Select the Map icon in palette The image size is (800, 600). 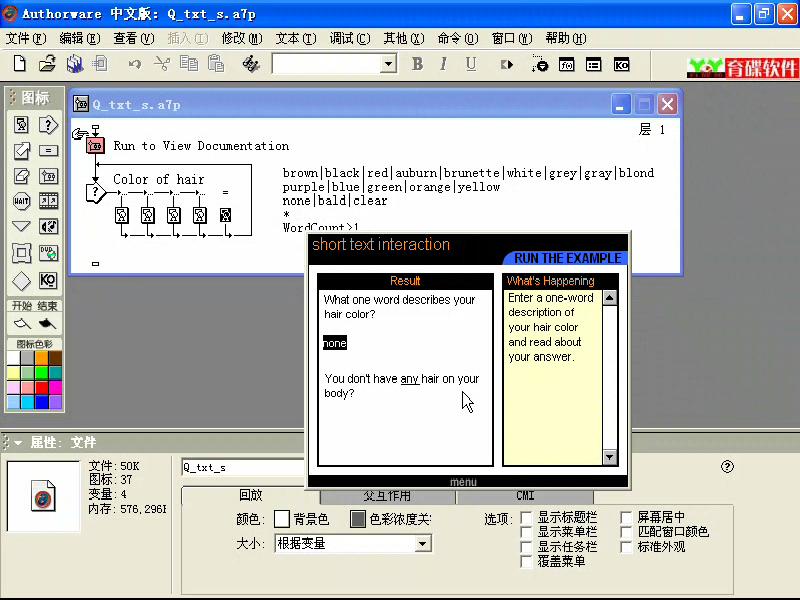48,176
